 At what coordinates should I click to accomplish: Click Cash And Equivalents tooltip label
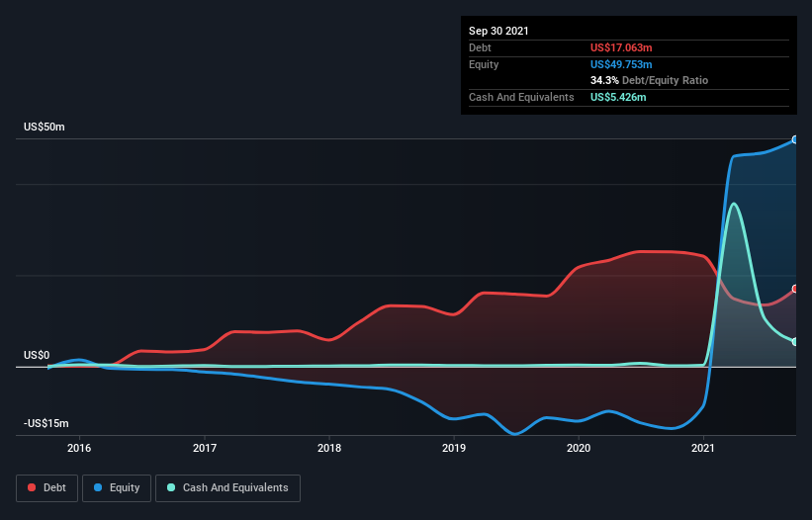(521, 97)
